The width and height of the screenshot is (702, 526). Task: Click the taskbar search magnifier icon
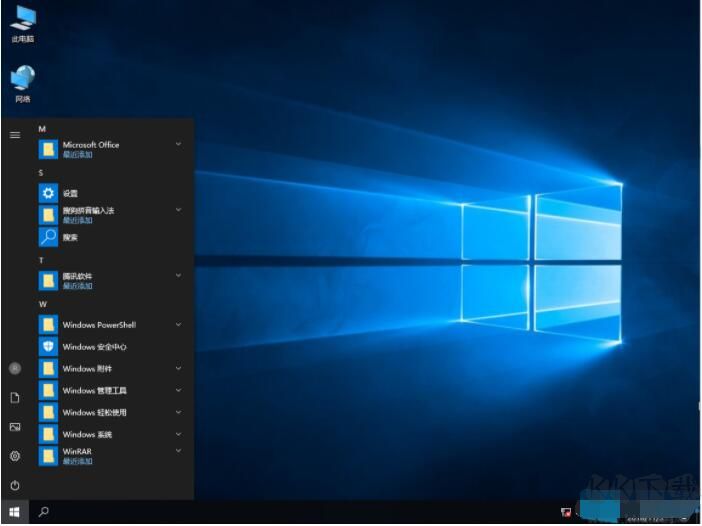(x=43, y=512)
